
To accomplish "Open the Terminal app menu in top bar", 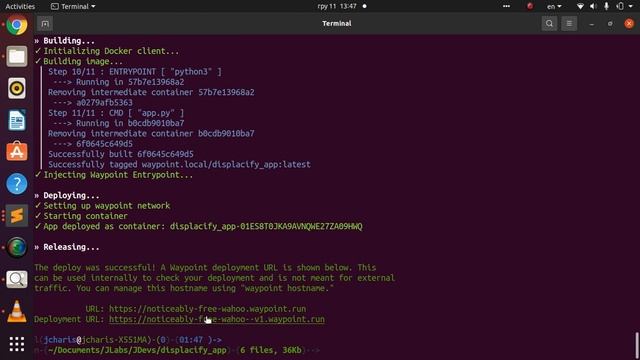I will [73, 6].
